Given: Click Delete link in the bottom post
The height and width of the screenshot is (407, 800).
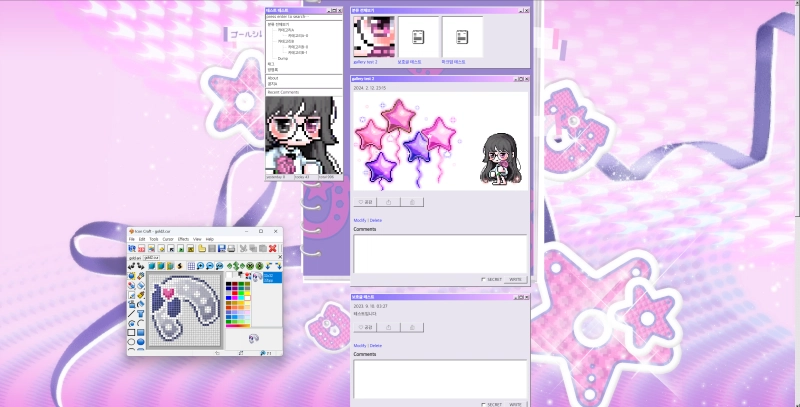Looking at the screenshot, I should [375, 345].
